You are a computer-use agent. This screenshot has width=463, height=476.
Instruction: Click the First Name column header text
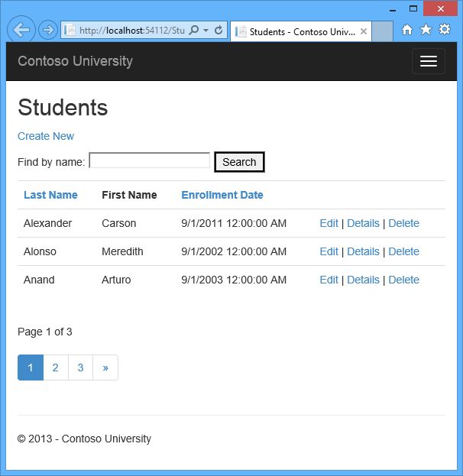(x=129, y=195)
